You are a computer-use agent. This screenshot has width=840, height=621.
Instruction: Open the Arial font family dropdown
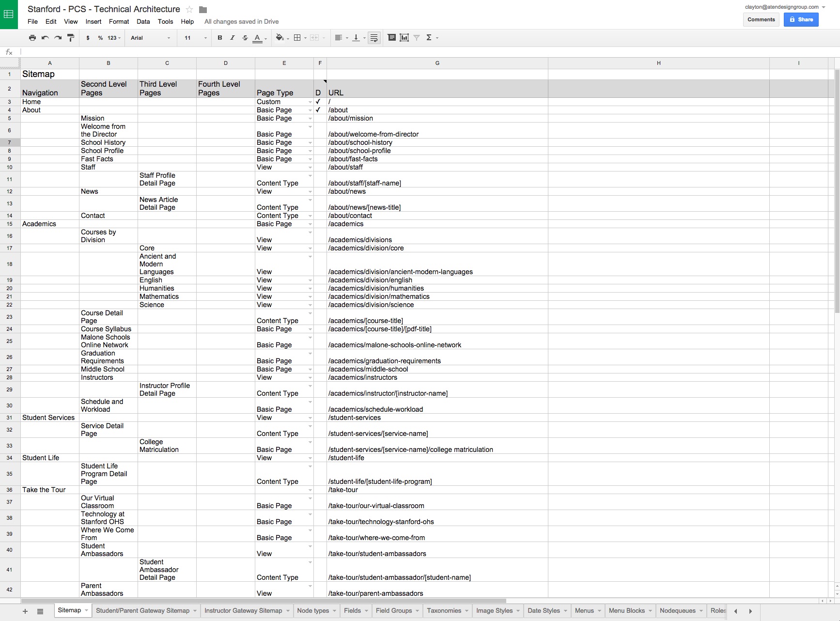(x=150, y=38)
